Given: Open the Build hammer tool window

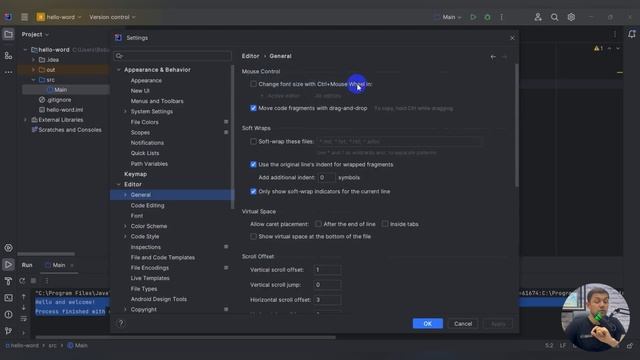Looking at the screenshot, I should coord(8,281).
